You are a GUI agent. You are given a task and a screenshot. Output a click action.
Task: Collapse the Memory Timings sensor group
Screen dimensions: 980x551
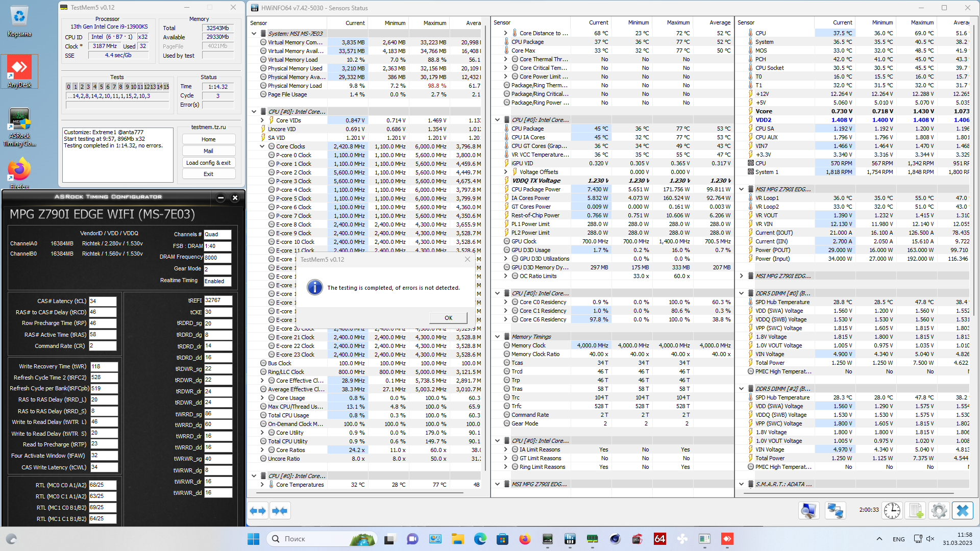(x=498, y=337)
